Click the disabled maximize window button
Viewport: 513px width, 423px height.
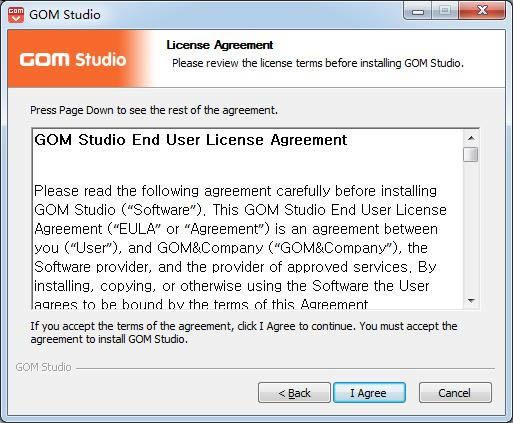[445, 12]
